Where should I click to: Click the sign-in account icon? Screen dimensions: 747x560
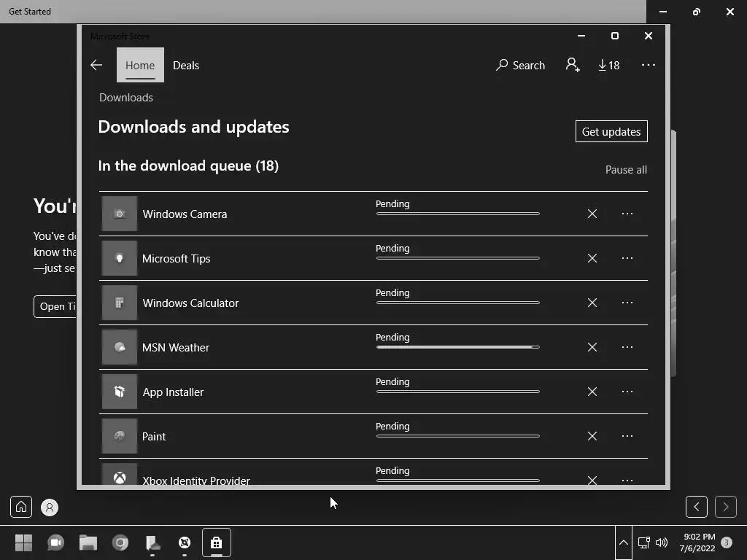coord(573,65)
